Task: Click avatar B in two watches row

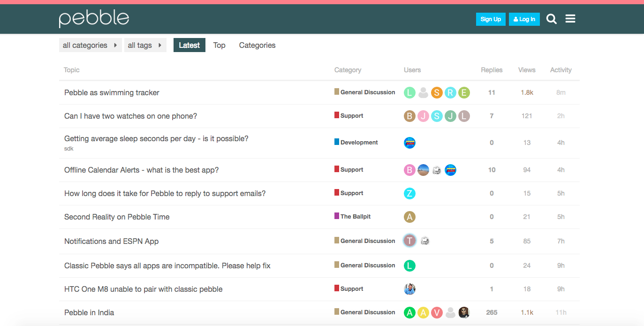Action: 409,116
